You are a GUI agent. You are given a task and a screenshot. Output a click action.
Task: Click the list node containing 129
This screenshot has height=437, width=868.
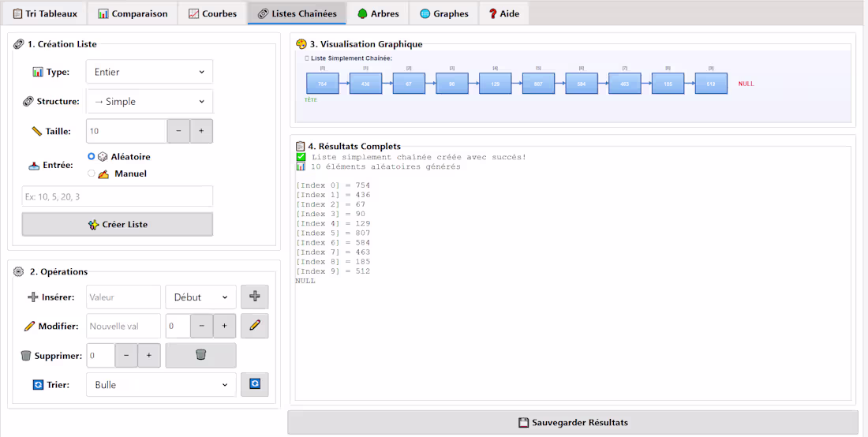pyautogui.click(x=496, y=84)
